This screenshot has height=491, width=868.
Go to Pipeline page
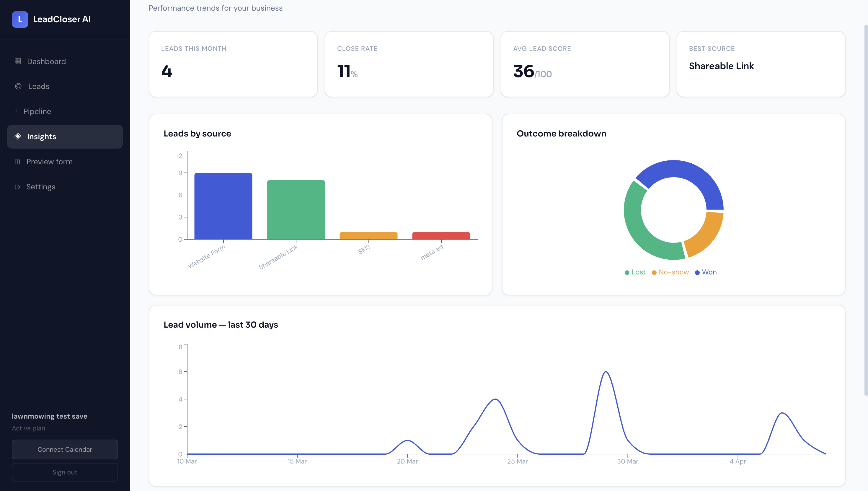[x=37, y=111]
